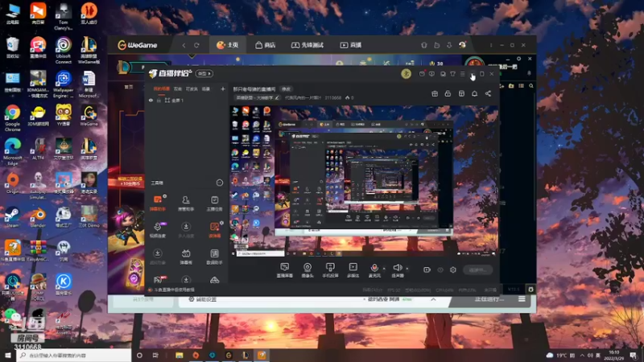This screenshot has width=644, height=362.
Task: Open the streaming app hamburger menu
Action: 462,74
